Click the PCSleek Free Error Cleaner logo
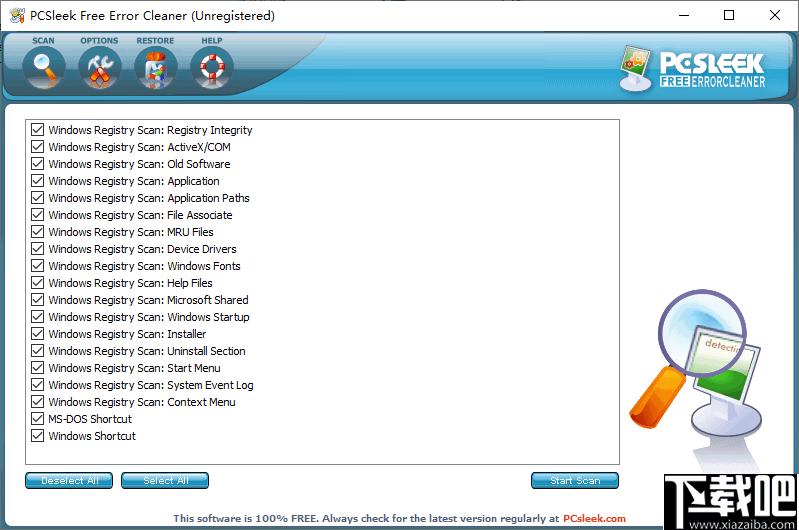This screenshot has height=530, width=799. coord(693,68)
